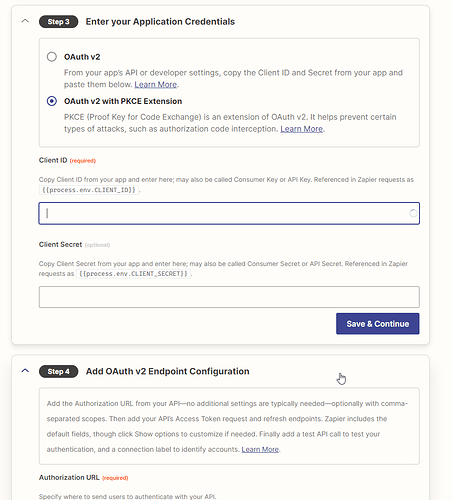Select the OAuth v2 radio option
Viewport: 452px width, 500px height.
52,57
